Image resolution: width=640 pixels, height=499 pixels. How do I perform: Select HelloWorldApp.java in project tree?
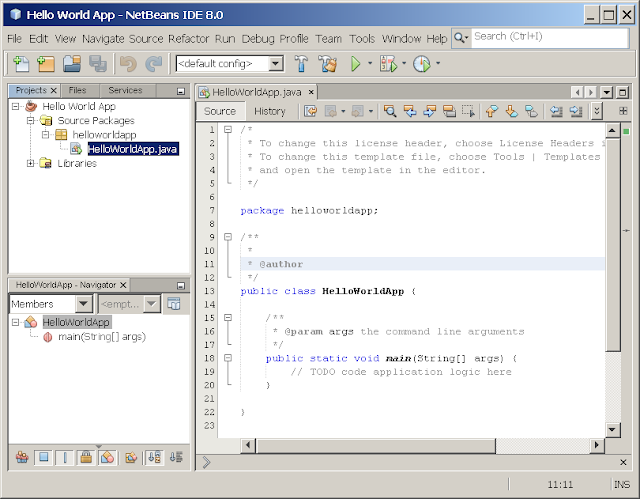[132, 149]
